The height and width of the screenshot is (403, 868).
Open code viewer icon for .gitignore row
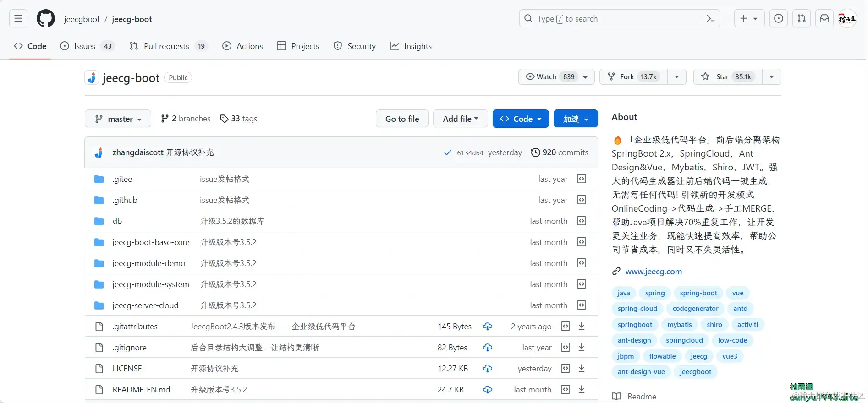(566, 347)
